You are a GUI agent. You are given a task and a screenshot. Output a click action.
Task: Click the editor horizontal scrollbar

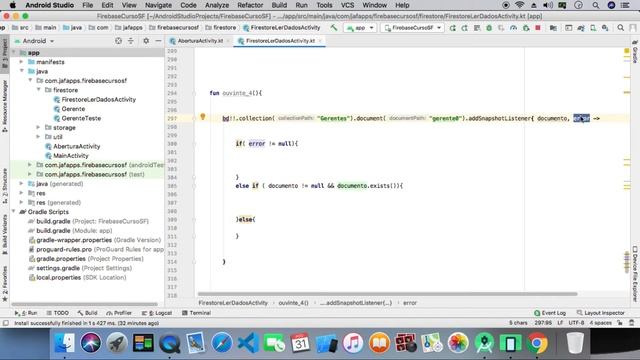[387, 294]
